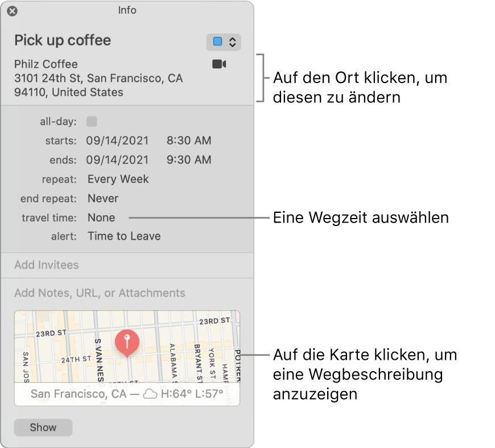Open the calendar color popup menu
495x448 pixels.
coord(224,42)
